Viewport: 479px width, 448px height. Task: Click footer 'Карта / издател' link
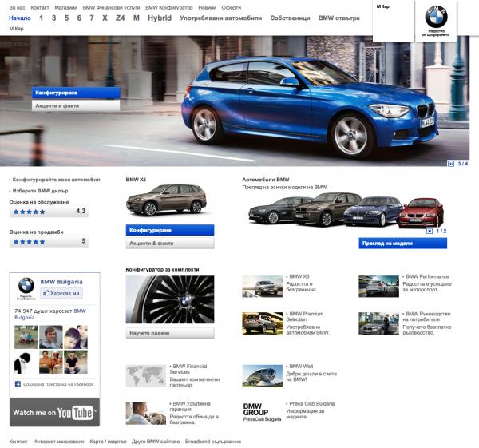point(108,442)
